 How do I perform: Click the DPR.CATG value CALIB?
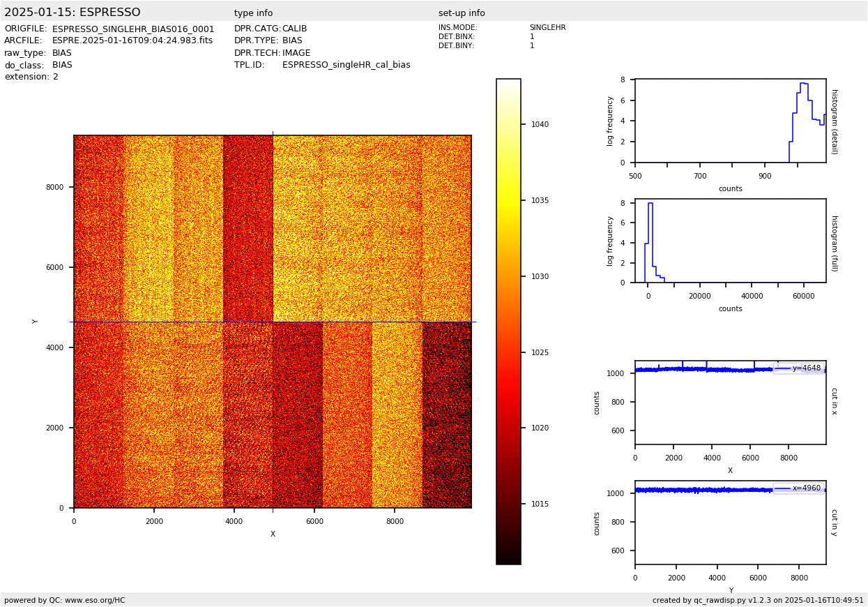(294, 29)
